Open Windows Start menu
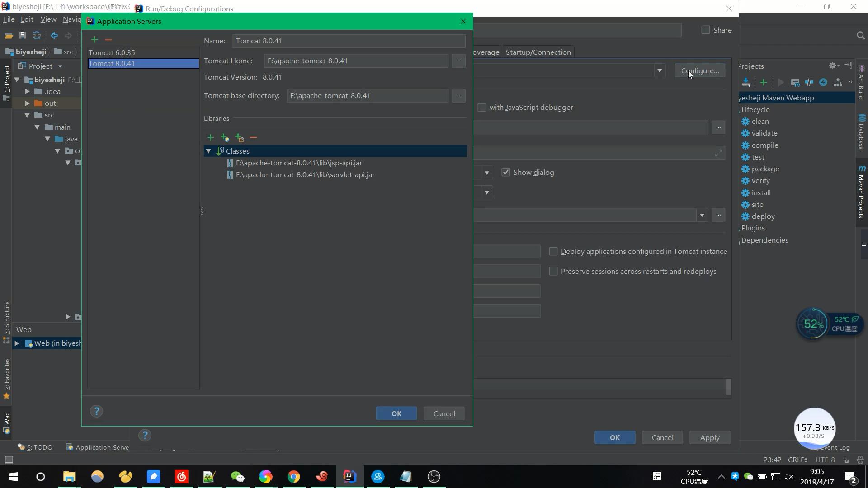Viewport: 868px width, 488px height. (x=13, y=477)
